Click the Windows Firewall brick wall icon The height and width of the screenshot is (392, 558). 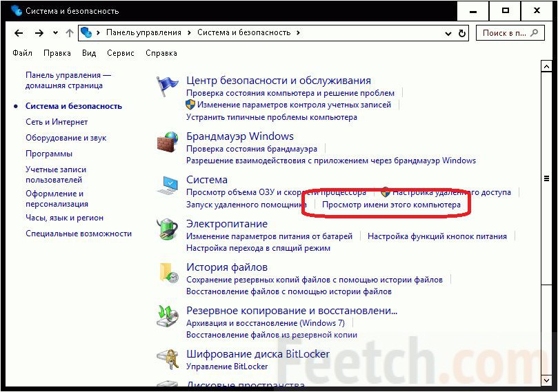click(167, 142)
